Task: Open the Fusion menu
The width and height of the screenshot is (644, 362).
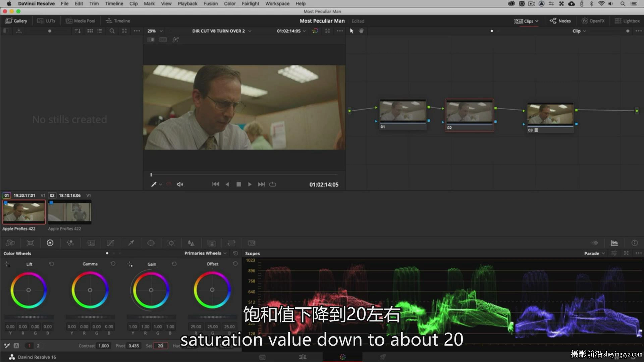Action: 211,4
